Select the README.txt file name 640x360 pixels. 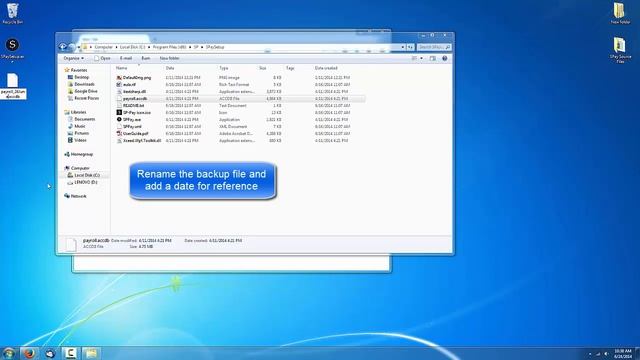coord(133,106)
